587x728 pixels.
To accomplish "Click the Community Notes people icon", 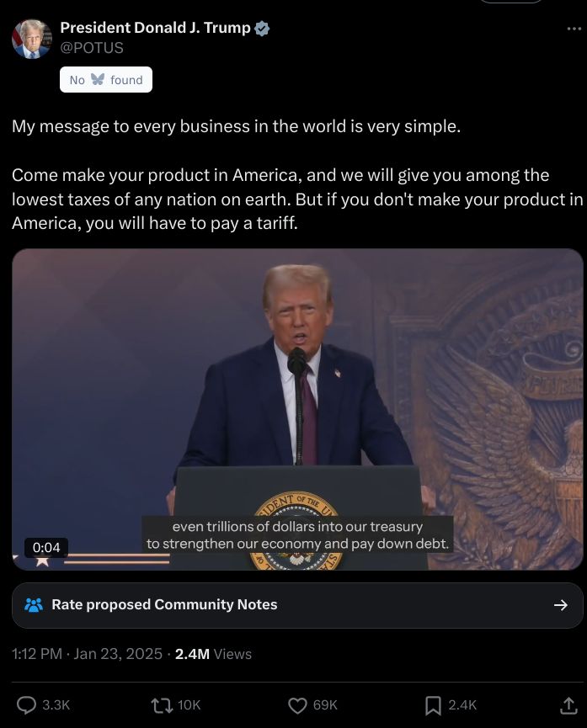I will (x=34, y=605).
